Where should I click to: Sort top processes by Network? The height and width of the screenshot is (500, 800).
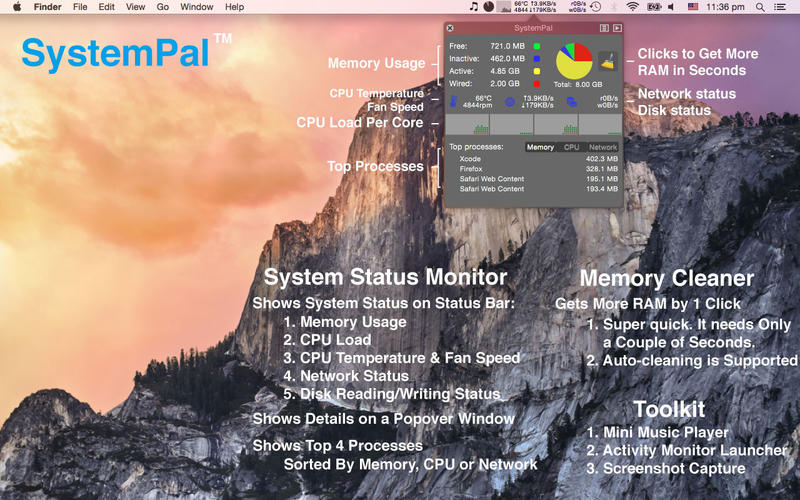point(603,147)
